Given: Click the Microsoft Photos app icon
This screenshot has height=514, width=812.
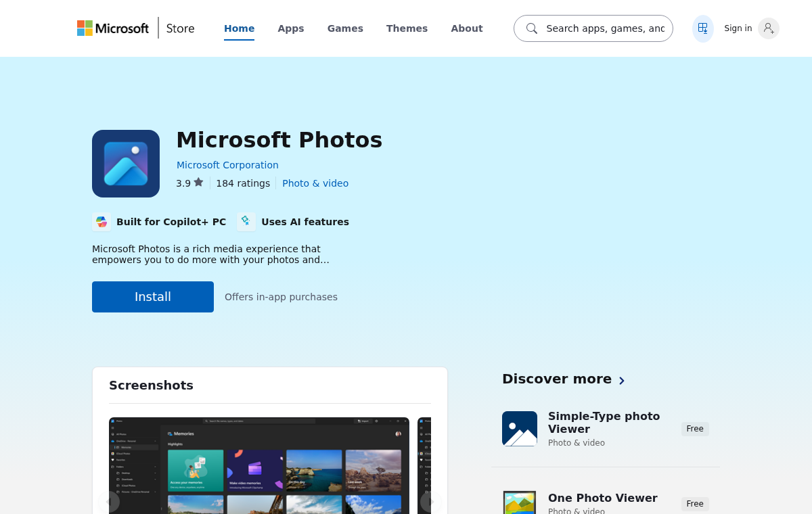Looking at the screenshot, I should pos(126,164).
